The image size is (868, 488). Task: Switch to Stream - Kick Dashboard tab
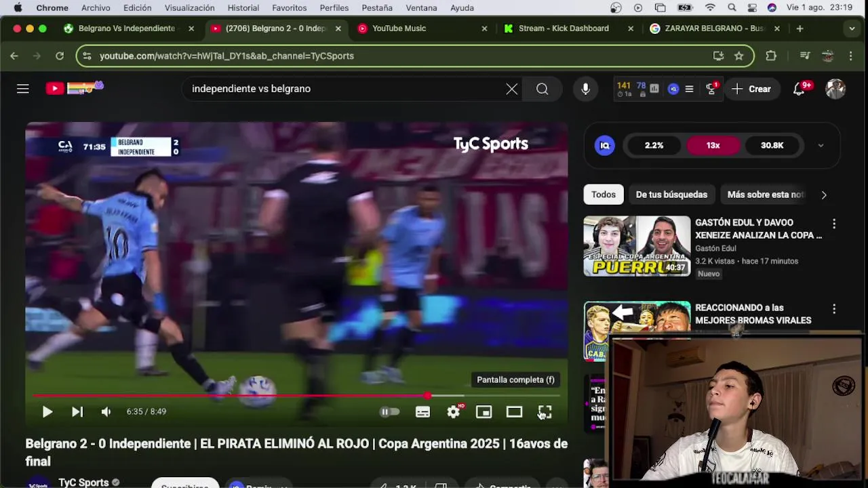pos(564,28)
